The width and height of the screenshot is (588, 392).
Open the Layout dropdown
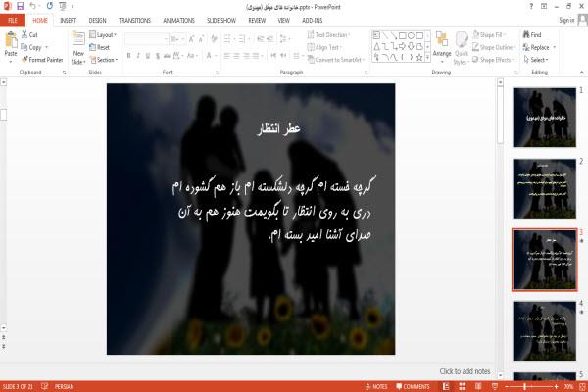pyautogui.click(x=103, y=35)
